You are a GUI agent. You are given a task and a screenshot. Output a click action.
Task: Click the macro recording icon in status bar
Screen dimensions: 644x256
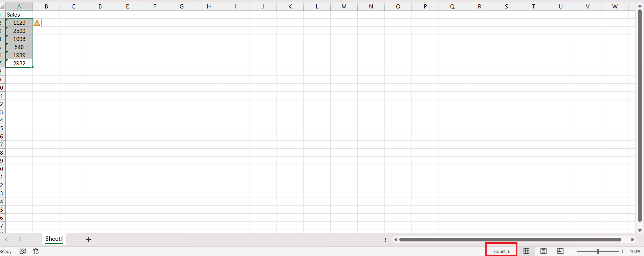[x=23, y=251]
